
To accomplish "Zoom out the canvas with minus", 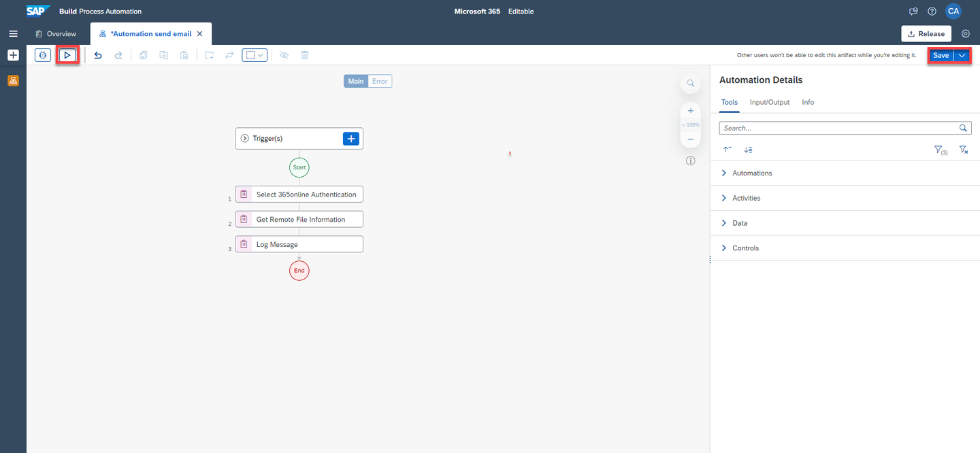I will tap(690, 139).
